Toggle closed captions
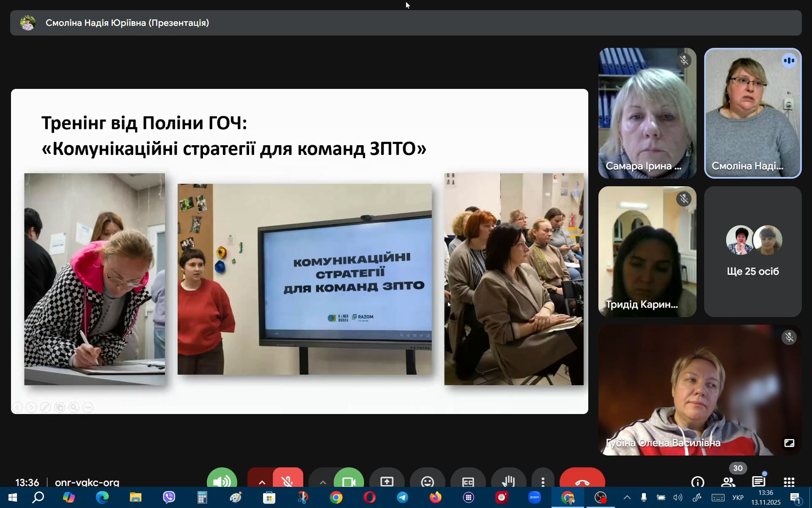Image resolution: width=812 pixels, height=508 pixels. click(468, 481)
